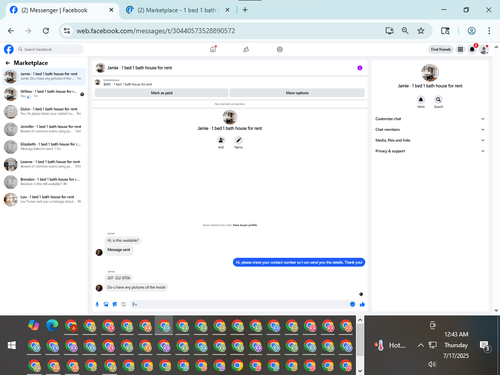The width and height of the screenshot is (500, 375).
Task: Bookmark this page with star icon
Action: pyautogui.click(x=421, y=31)
